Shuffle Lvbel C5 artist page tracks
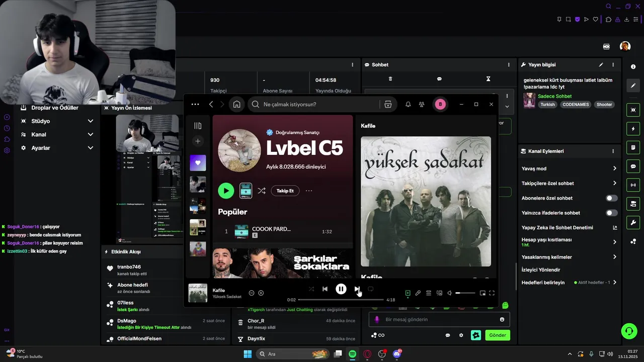The image size is (644, 362). pyautogui.click(x=262, y=191)
